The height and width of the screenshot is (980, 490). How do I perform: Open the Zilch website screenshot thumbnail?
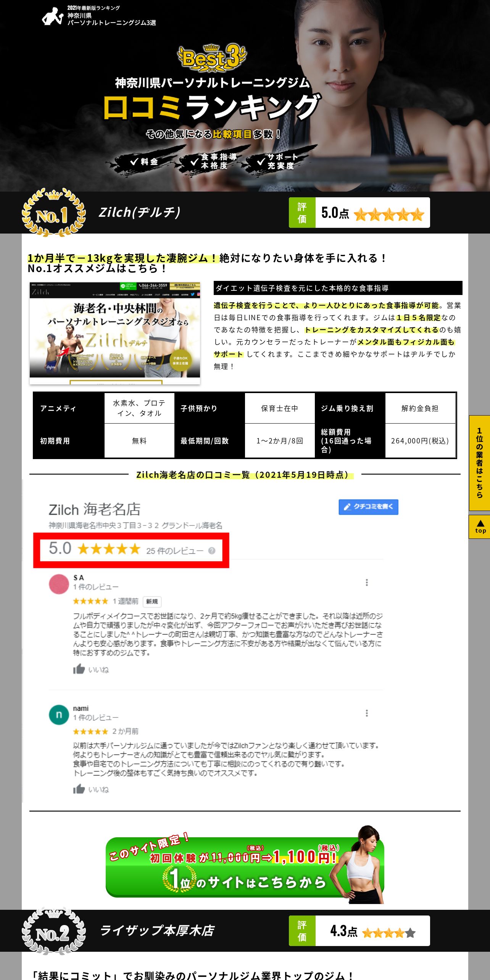[115, 333]
